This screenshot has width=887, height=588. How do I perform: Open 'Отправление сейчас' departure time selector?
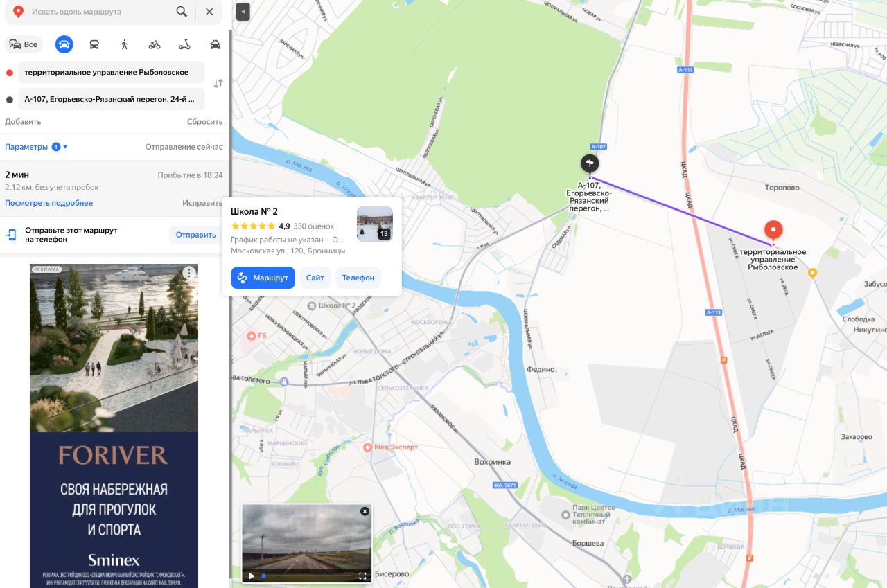[184, 147]
